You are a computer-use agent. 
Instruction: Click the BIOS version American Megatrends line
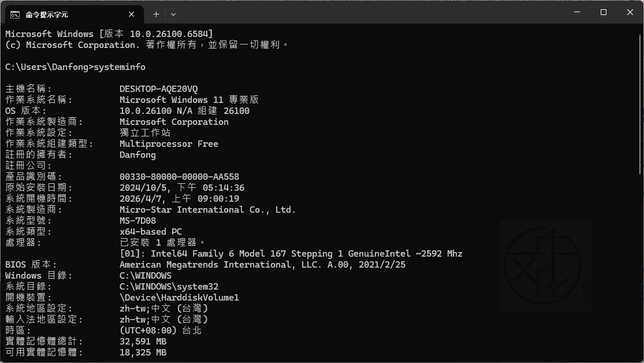click(x=259, y=264)
